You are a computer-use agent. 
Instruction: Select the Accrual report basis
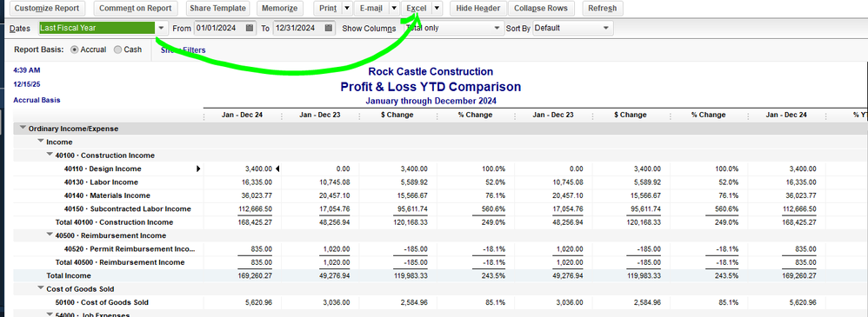pyautogui.click(x=76, y=50)
